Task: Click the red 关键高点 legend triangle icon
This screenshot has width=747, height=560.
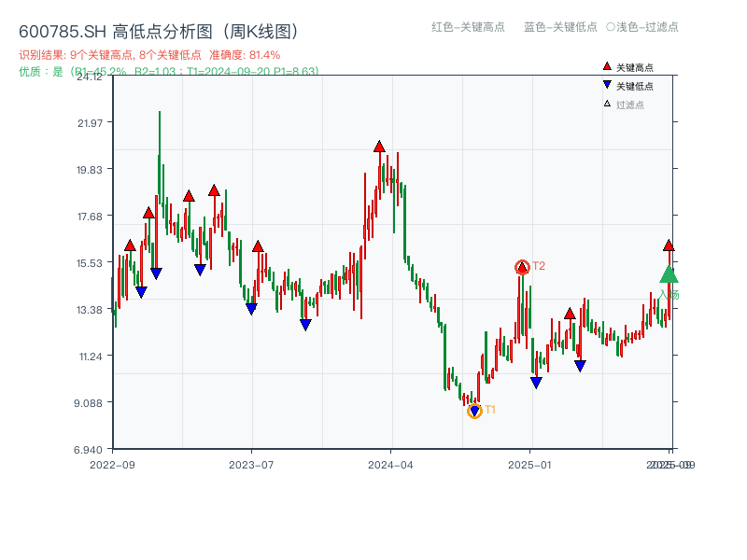Action: (x=607, y=66)
